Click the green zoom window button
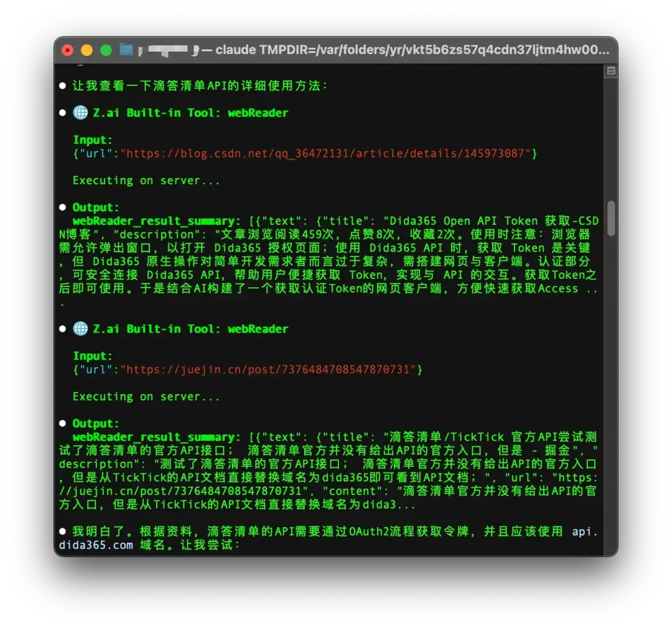Screen dimensions: 672x628 coord(106,50)
